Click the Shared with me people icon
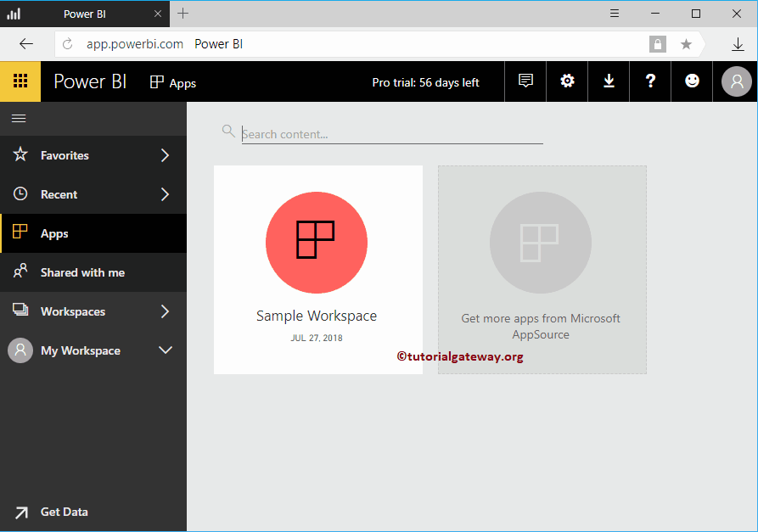The height and width of the screenshot is (532, 758). pyautogui.click(x=20, y=271)
